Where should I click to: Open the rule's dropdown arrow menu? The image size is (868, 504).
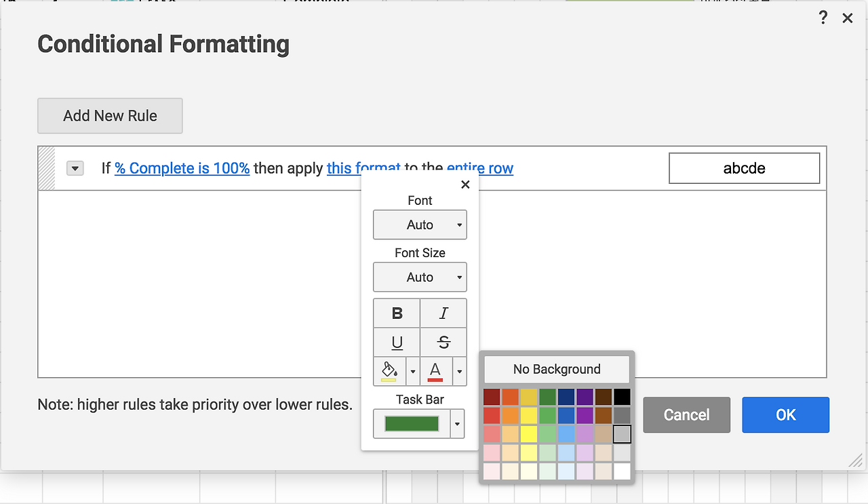click(75, 168)
